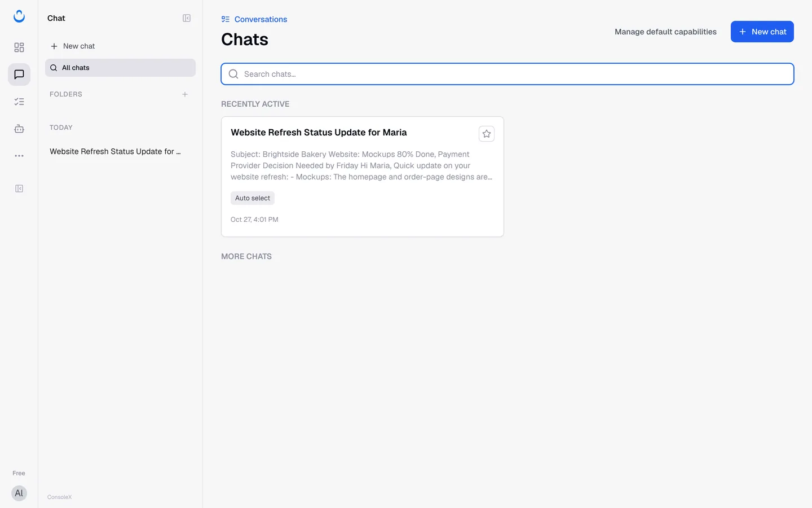Click the ConsoleX label at the panel bottom
The height and width of the screenshot is (508, 812).
point(60,497)
